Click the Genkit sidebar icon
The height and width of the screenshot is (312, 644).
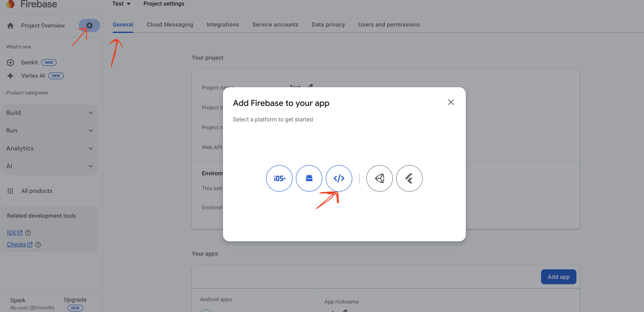click(10, 63)
